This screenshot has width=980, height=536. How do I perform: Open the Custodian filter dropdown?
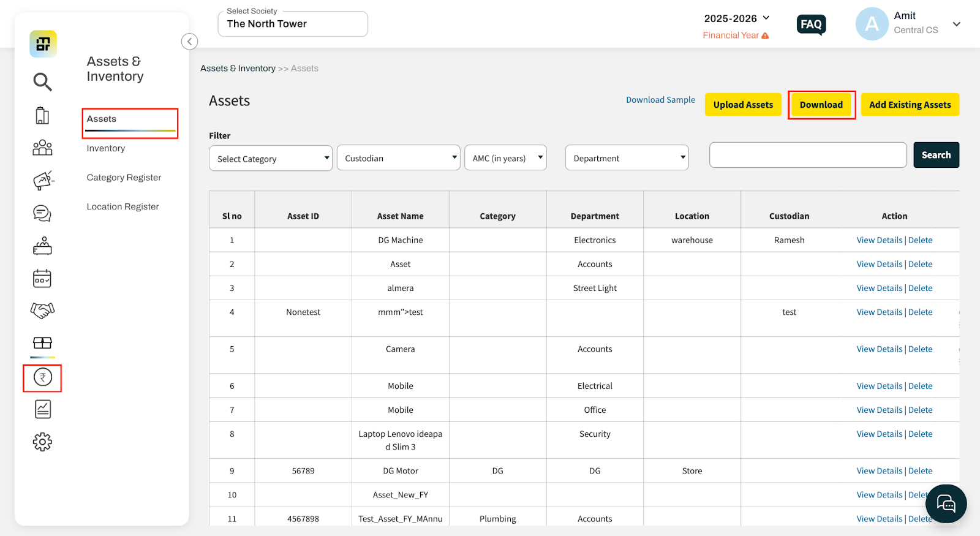coord(399,158)
